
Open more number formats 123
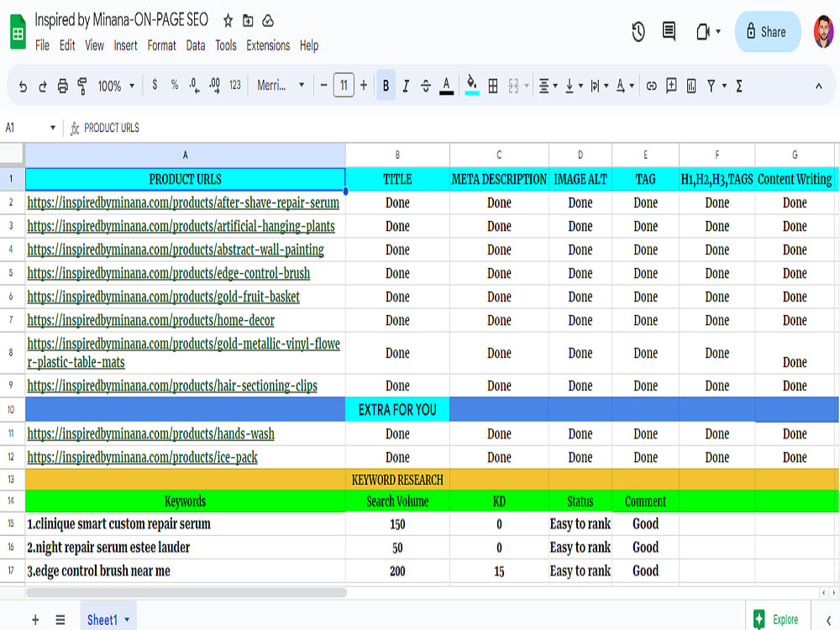click(234, 85)
